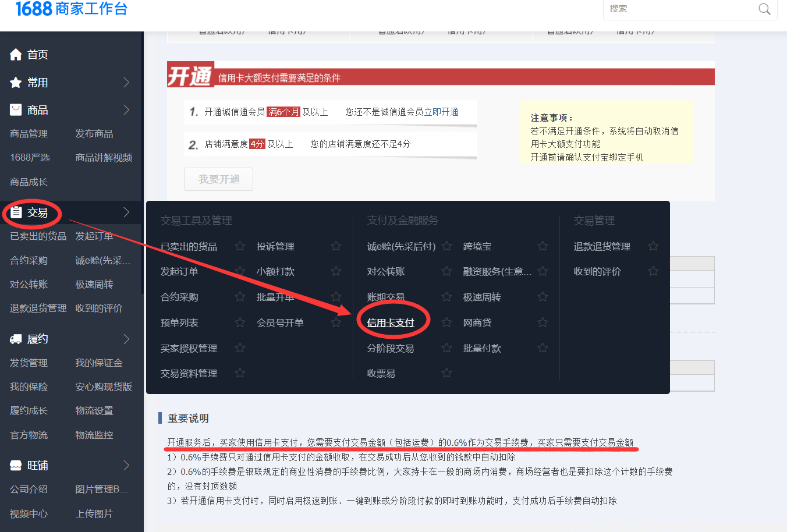Click the search magnifier icon

(764, 9)
